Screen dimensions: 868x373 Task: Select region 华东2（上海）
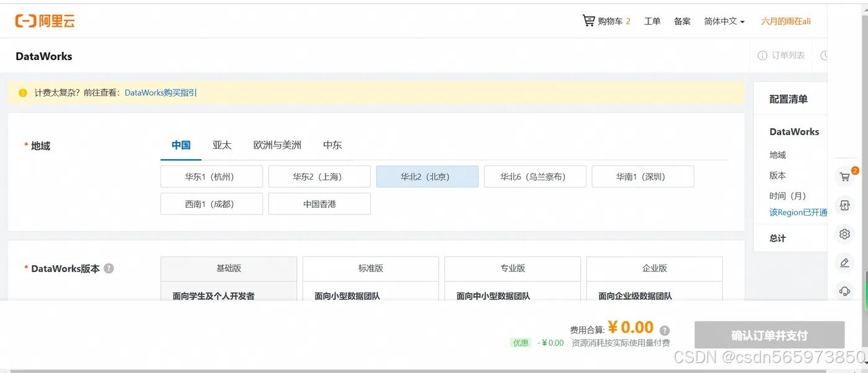(x=319, y=177)
